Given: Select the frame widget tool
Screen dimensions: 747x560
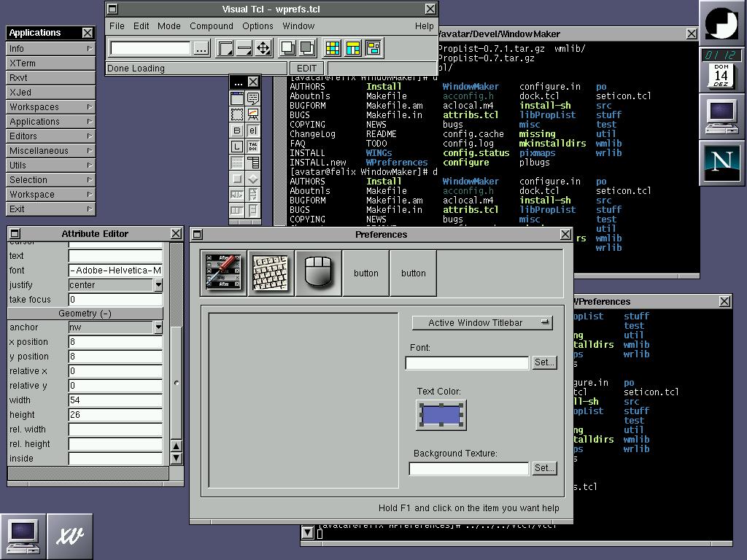Looking at the screenshot, I should click(x=237, y=114).
